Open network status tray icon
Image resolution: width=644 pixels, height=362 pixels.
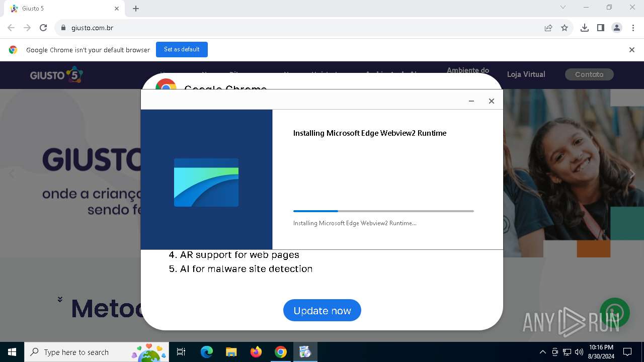pos(567,352)
